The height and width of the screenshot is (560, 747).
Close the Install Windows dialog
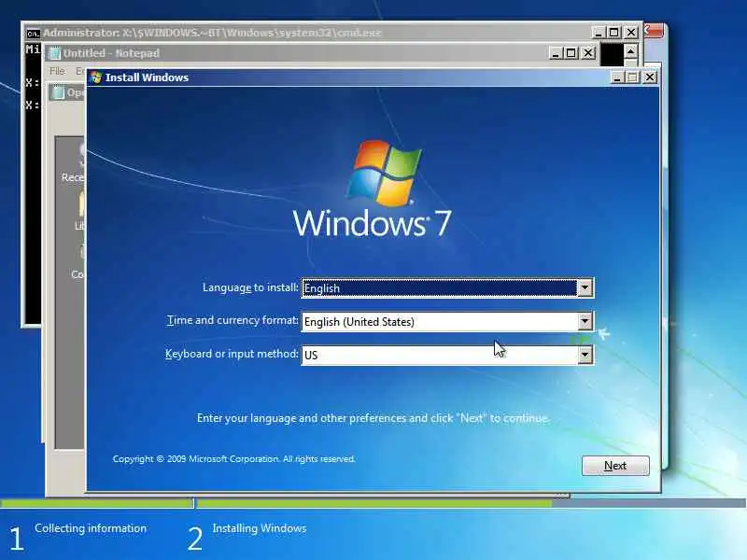point(649,77)
